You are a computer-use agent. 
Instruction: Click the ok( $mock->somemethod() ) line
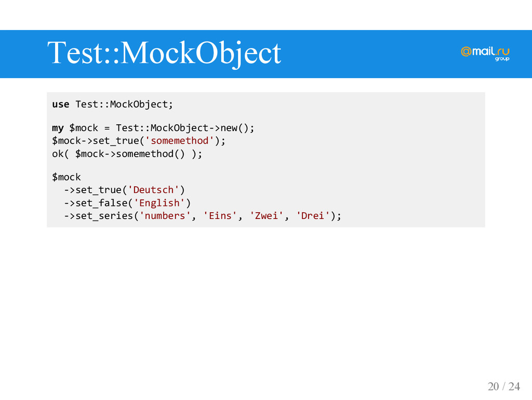pyautogui.click(x=127, y=154)
